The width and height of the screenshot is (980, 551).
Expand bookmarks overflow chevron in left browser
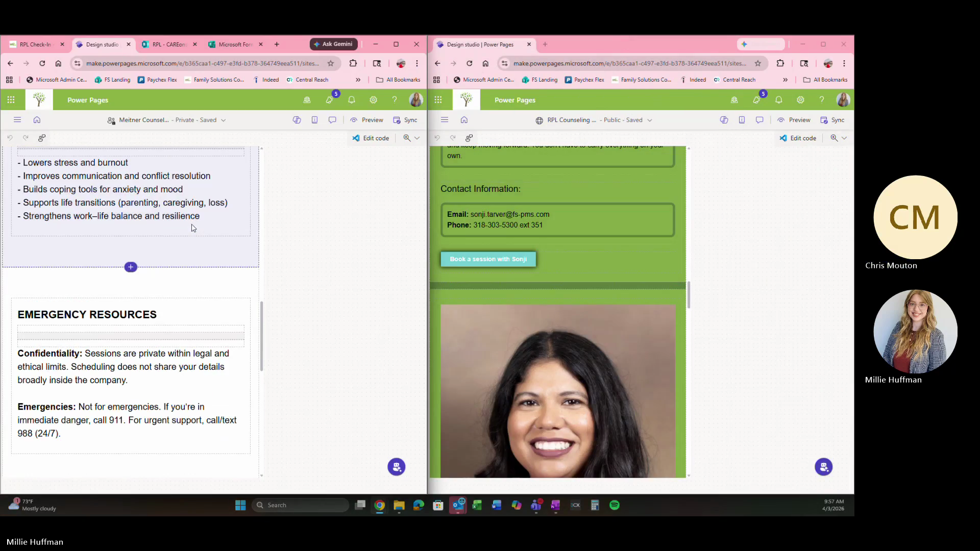pos(358,80)
